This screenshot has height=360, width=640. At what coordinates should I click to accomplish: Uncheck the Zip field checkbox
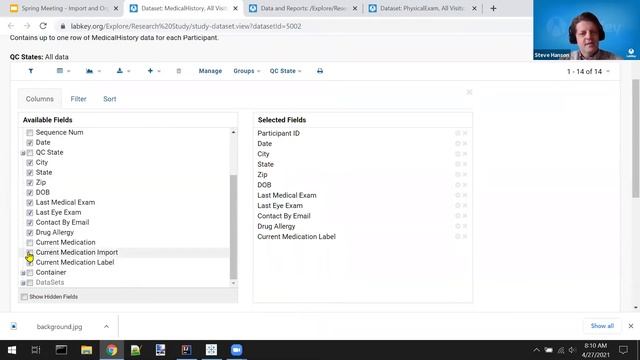pyautogui.click(x=30, y=183)
